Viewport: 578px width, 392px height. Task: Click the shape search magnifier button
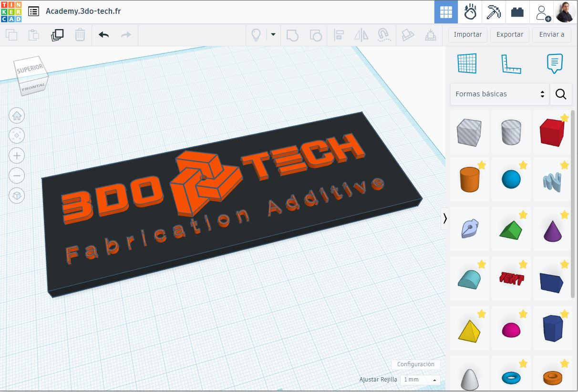(x=561, y=94)
